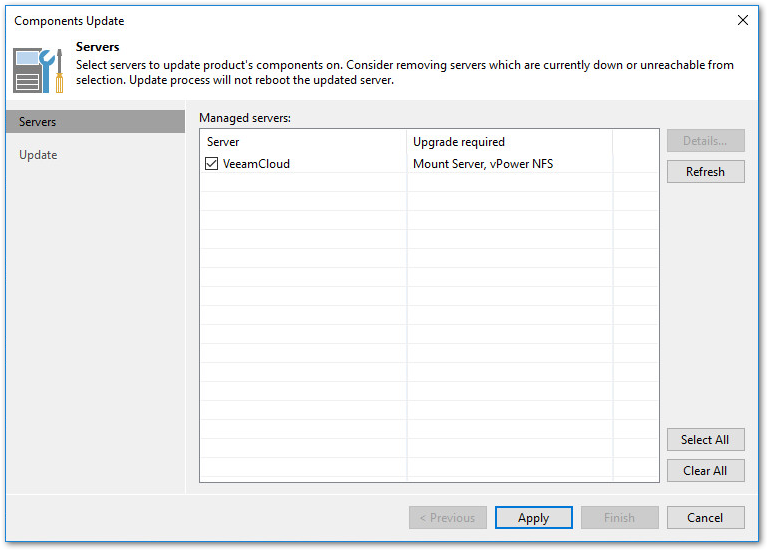The image size is (768, 551).
Task: Open the Details... button
Action: (705, 141)
